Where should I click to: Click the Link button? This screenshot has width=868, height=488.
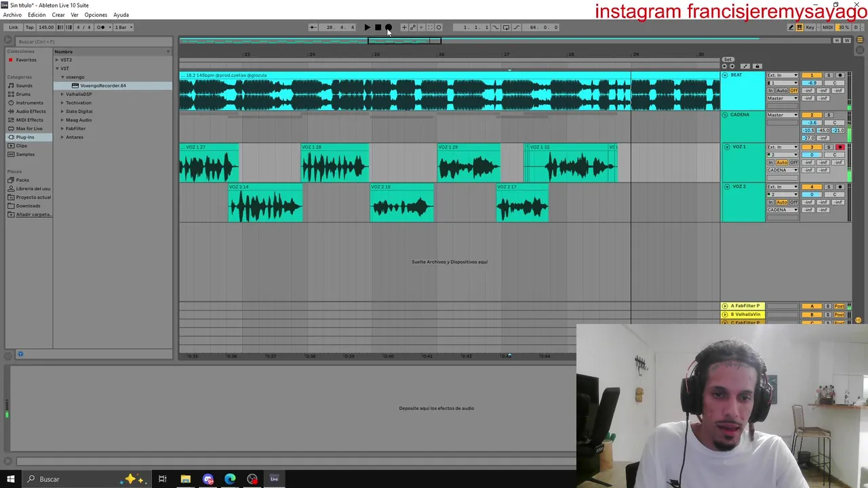[14, 27]
